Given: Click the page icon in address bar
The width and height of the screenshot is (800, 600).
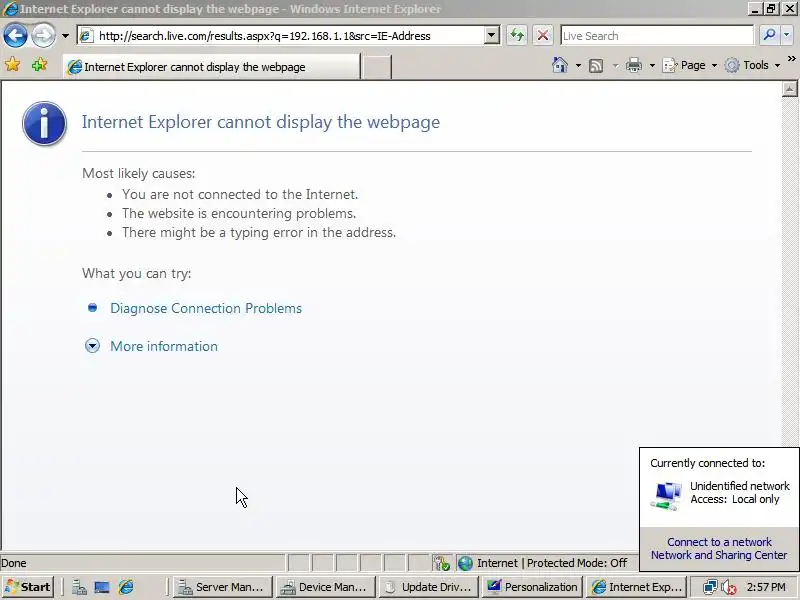Looking at the screenshot, I should coord(86,36).
